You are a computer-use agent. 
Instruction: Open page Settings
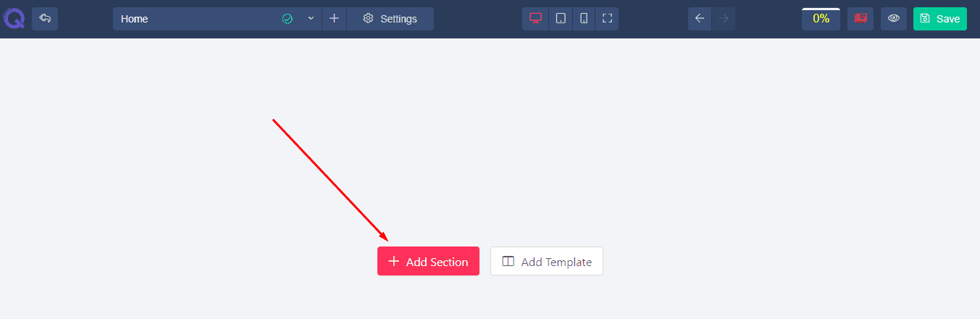(x=390, y=19)
